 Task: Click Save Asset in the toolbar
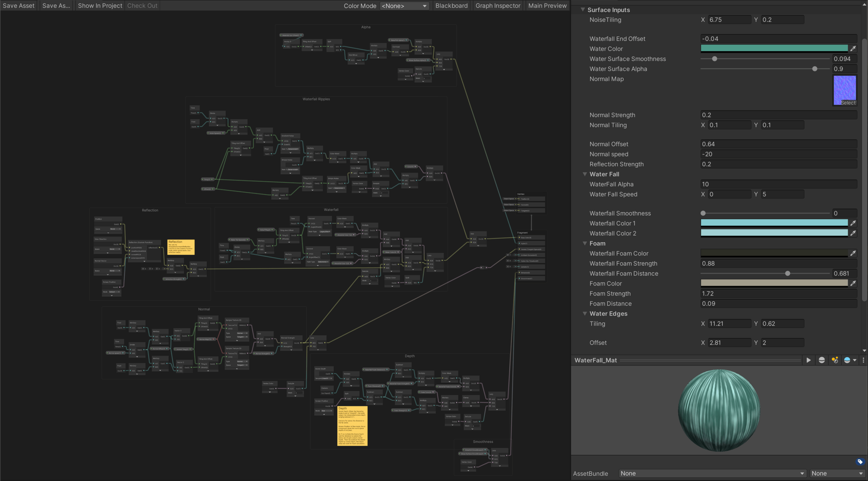coord(19,6)
